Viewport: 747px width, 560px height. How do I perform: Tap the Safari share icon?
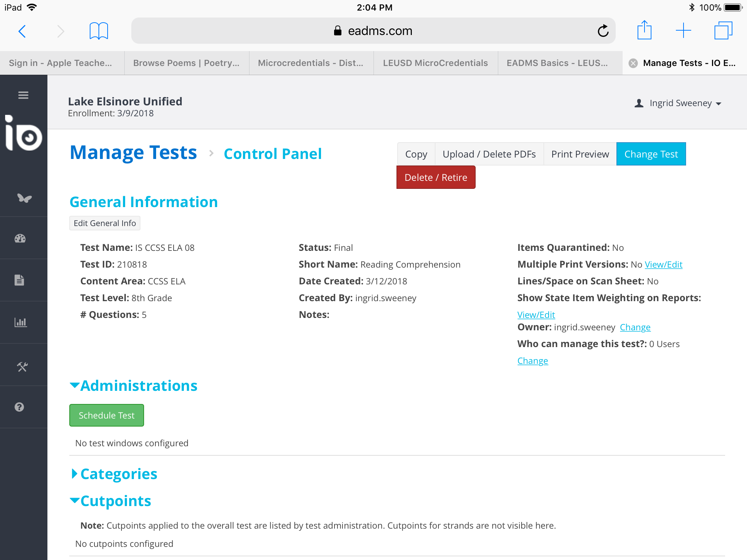[644, 30]
